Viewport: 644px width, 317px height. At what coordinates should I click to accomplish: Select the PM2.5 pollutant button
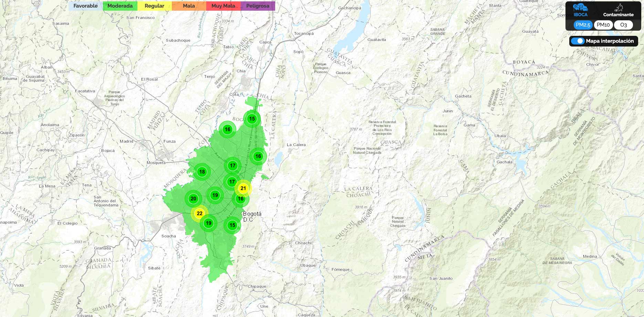(x=583, y=25)
